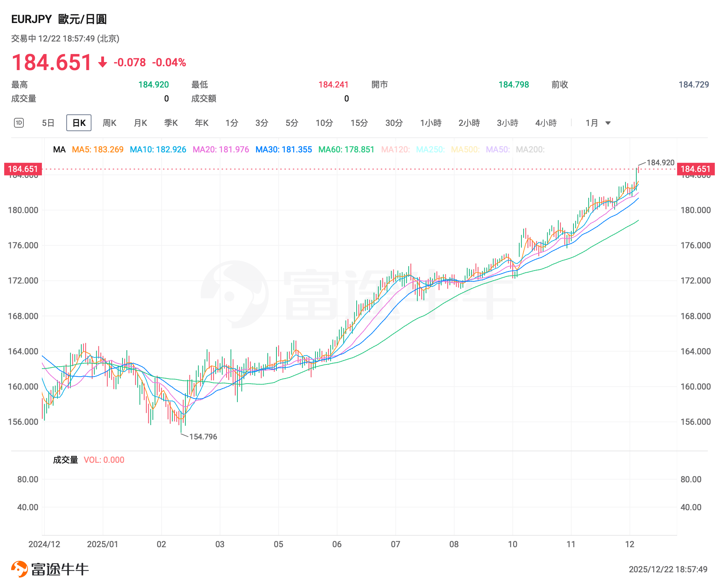Open the 1月 period dropdown arrow

tap(608, 123)
